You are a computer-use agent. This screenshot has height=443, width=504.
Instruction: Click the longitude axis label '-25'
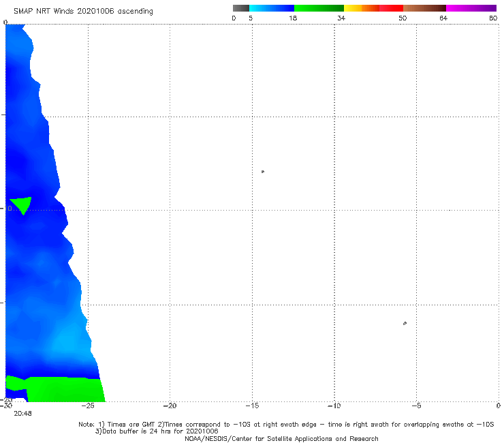tap(88, 406)
